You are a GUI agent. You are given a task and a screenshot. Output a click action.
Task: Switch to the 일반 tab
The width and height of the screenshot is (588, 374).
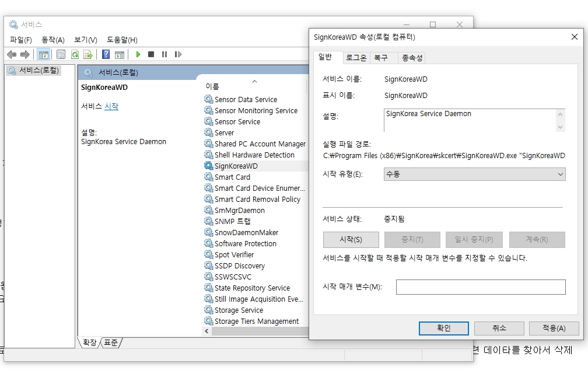pyautogui.click(x=325, y=57)
